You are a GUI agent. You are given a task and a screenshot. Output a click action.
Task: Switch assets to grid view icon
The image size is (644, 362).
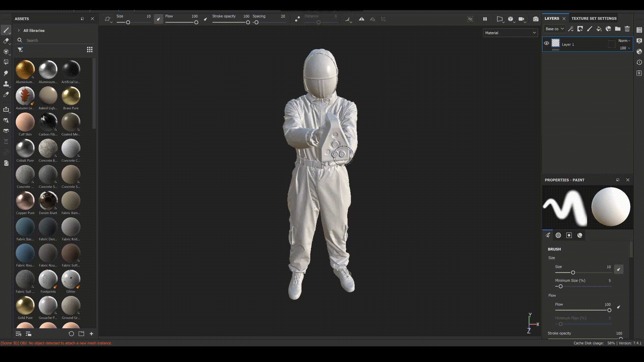pos(90,50)
